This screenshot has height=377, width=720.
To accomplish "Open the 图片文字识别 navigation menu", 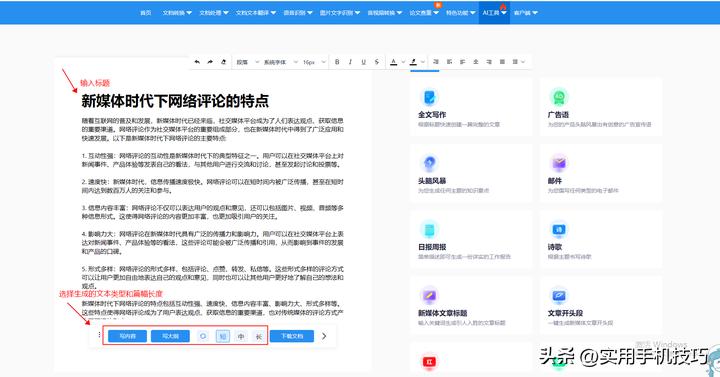I will (x=340, y=13).
